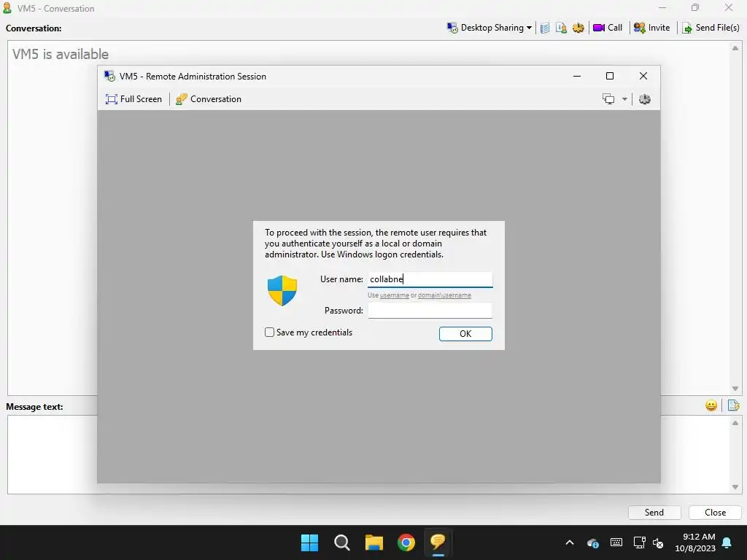Open Conversation from remote session toolbar
Image resolution: width=747 pixels, height=560 pixels.
(x=209, y=99)
